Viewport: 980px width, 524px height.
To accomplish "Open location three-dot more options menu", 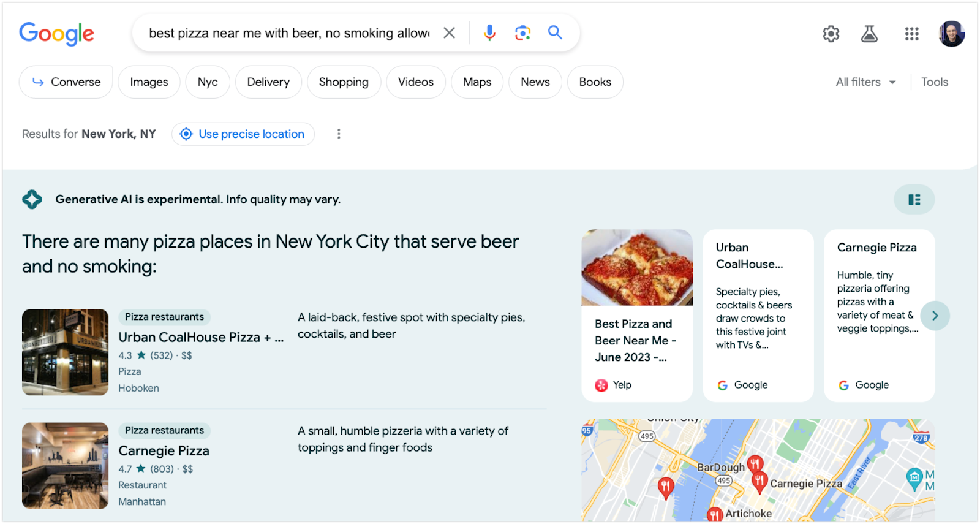I will [339, 134].
